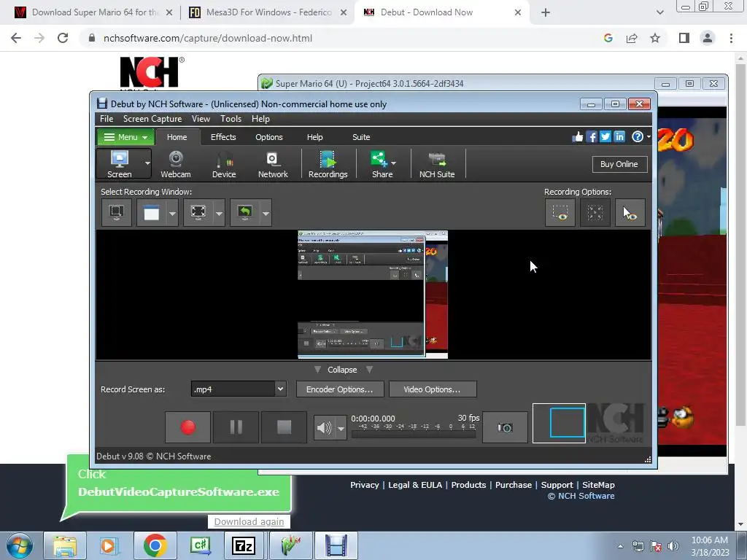Screen dimensions: 747x560
Task: Expand the region selection dropdown arrow
Action: tap(219, 213)
